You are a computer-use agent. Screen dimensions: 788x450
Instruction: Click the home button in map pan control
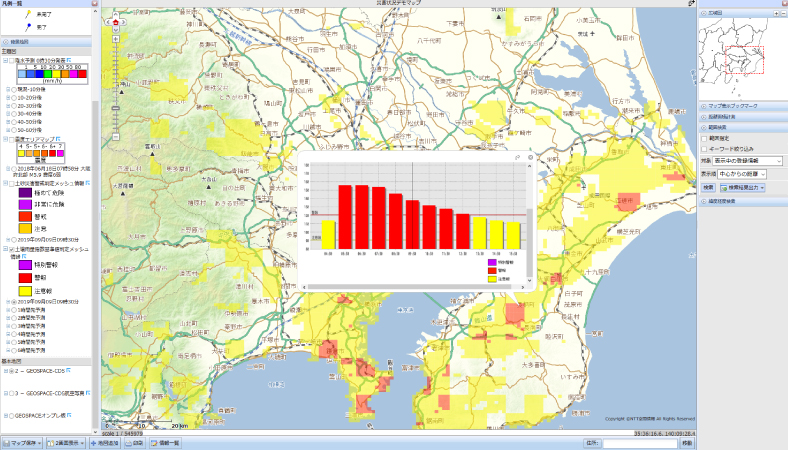coord(116,22)
